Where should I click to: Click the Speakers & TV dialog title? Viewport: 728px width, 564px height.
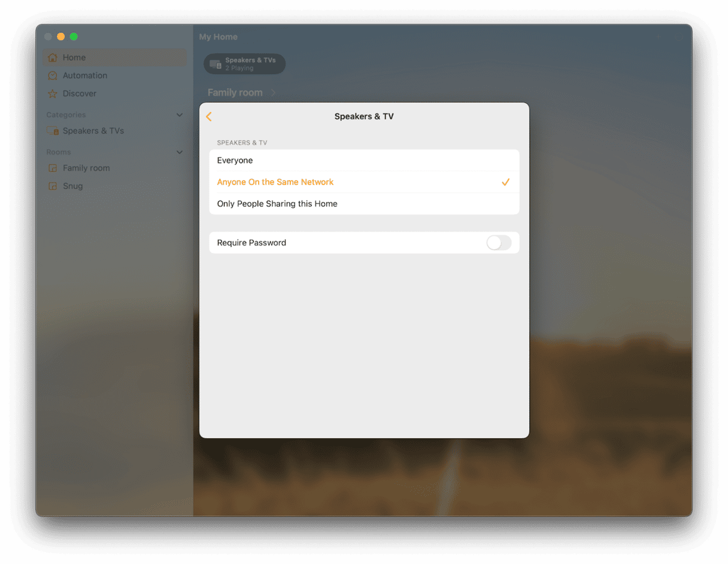(364, 117)
